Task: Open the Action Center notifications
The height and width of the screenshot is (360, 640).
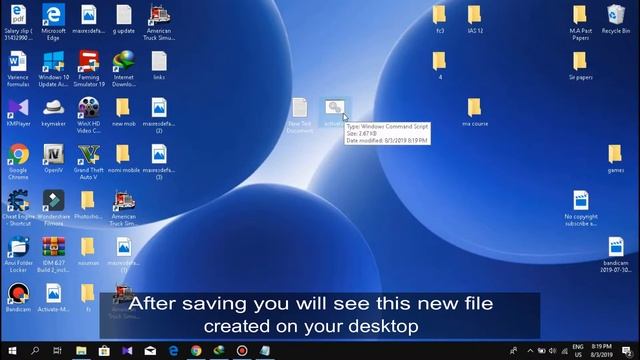Action: pyautogui.click(x=627, y=351)
